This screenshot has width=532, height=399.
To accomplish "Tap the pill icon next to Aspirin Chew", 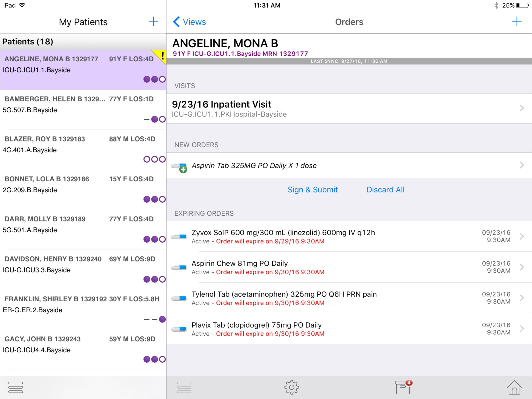I will point(179,267).
